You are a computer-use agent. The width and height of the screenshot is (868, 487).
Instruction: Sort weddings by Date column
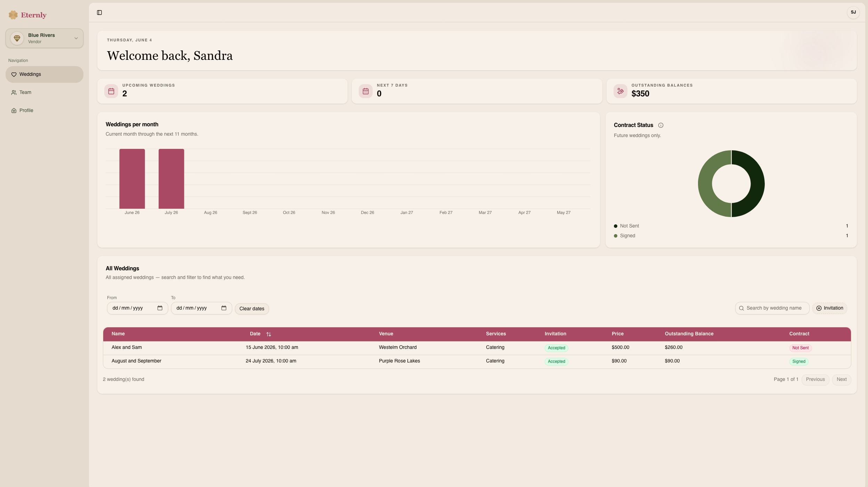260,334
